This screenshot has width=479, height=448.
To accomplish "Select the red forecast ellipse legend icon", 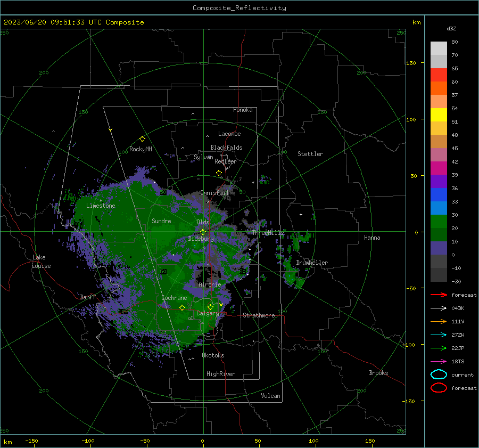I will point(439,388).
